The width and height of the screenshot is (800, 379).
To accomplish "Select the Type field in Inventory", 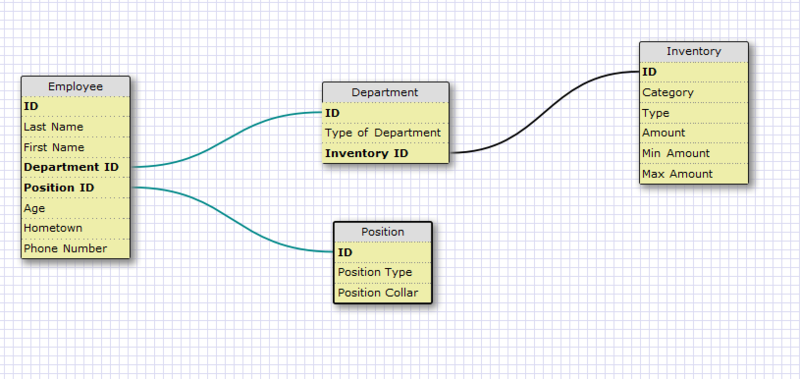I will click(694, 113).
